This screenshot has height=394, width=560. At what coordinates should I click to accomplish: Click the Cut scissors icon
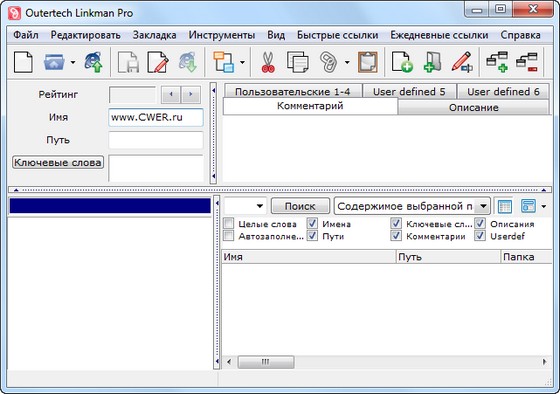(268, 62)
